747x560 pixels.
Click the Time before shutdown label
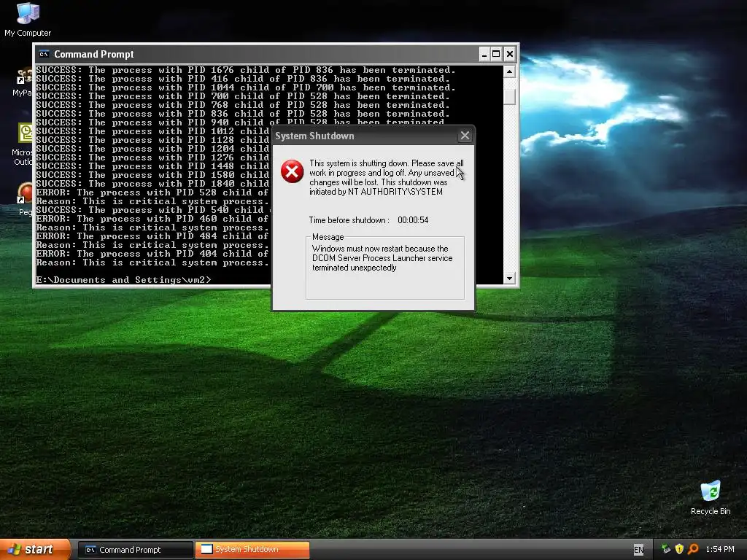point(349,220)
